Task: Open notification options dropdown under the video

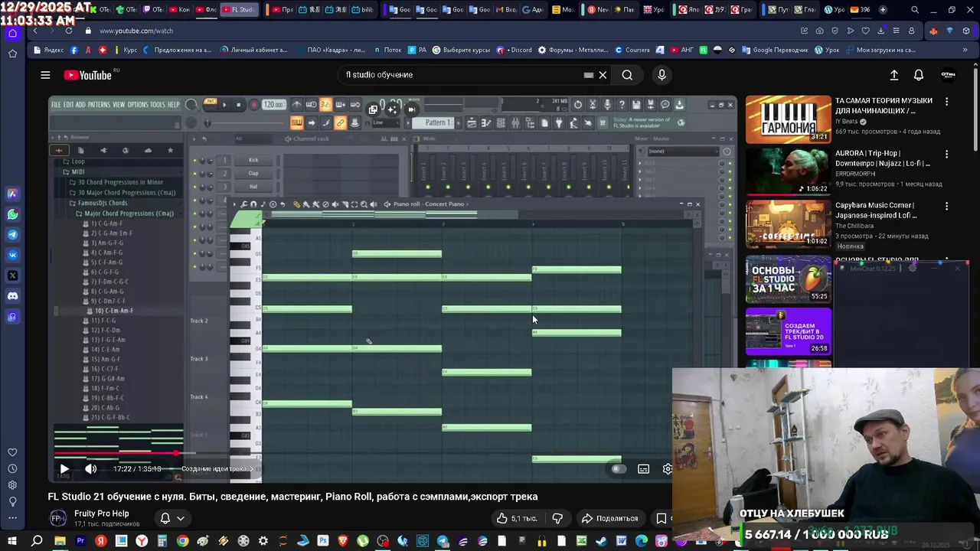Action: [172, 518]
